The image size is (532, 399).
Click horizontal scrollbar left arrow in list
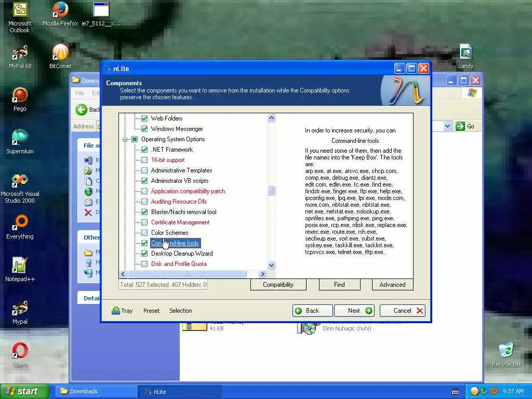pos(123,274)
